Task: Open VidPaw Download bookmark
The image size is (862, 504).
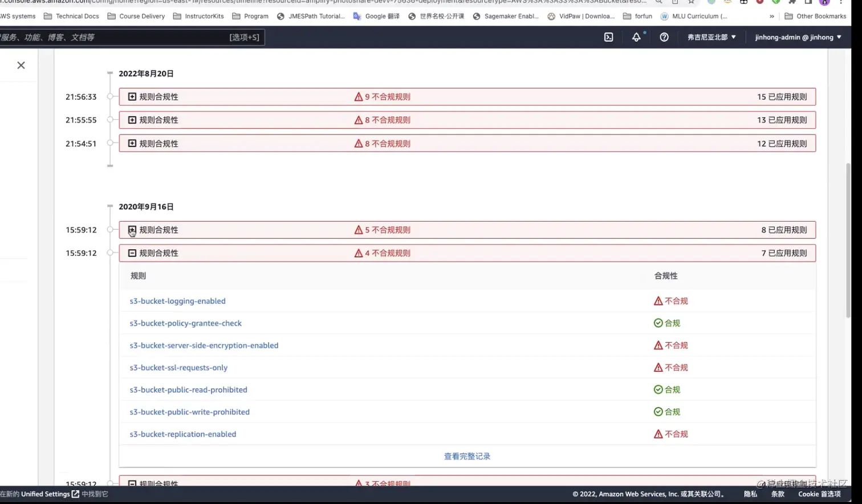Action: click(581, 16)
